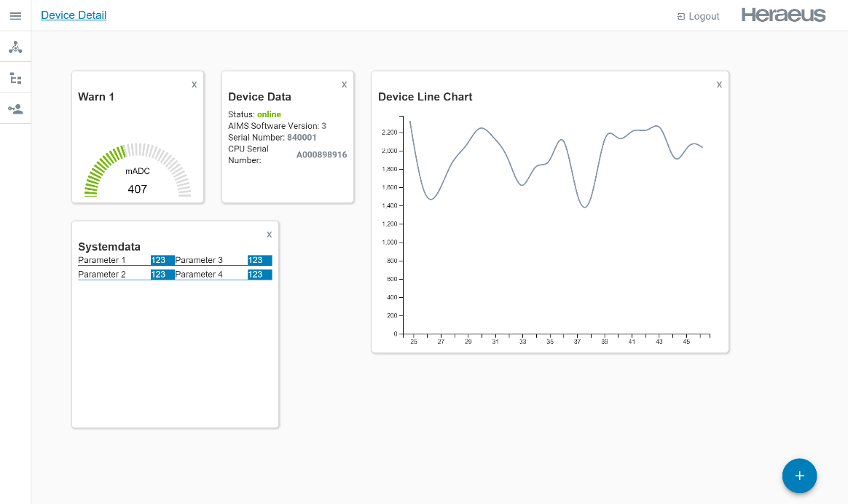848x504 pixels.
Task: Click the mADC gauge in Warn 1
Action: (138, 173)
